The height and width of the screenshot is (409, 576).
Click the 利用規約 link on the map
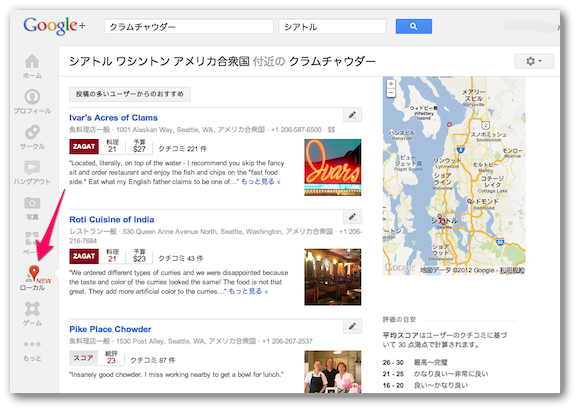tap(513, 270)
